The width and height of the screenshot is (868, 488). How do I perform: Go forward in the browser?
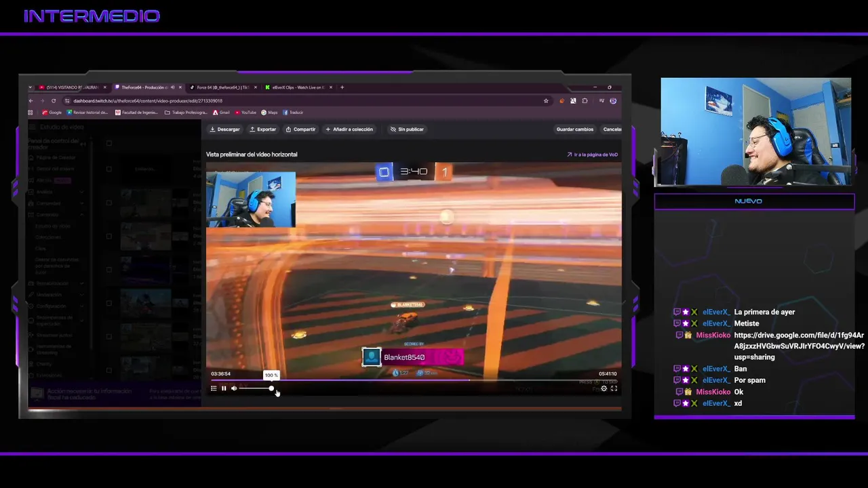tap(42, 101)
